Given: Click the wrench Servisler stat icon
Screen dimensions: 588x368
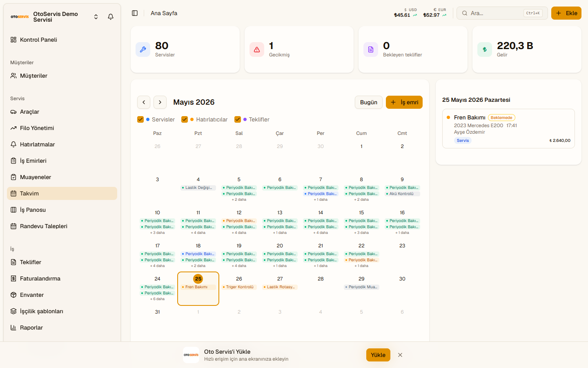Looking at the screenshot, I should (x=143, y=49).
